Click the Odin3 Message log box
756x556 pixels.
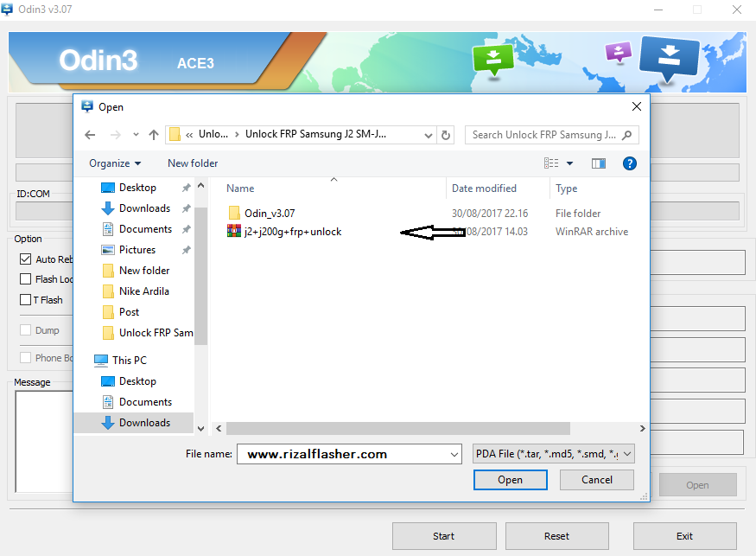point(44,441)
